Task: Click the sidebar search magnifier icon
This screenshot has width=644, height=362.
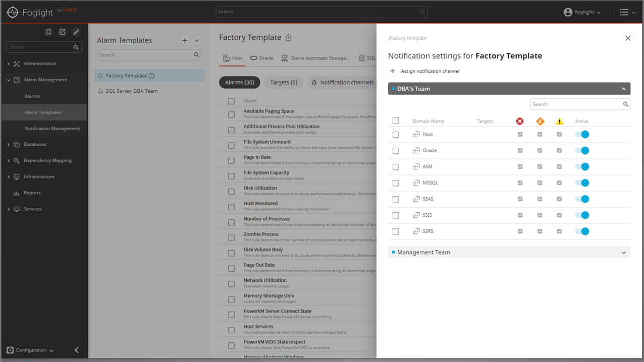Action: (x=76, y=47)
